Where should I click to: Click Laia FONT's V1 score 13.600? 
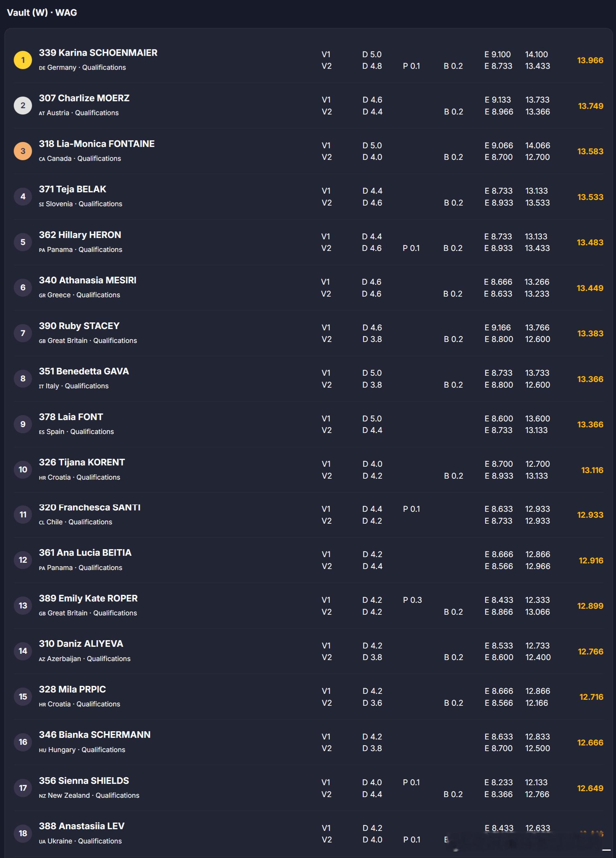click(537, 419)
